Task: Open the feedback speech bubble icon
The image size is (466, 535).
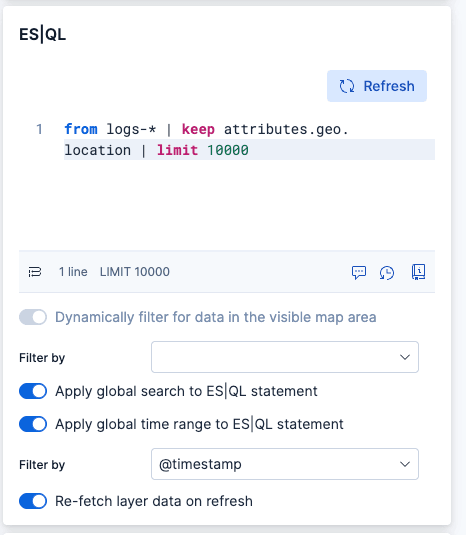Action: (x=359, y=272)
